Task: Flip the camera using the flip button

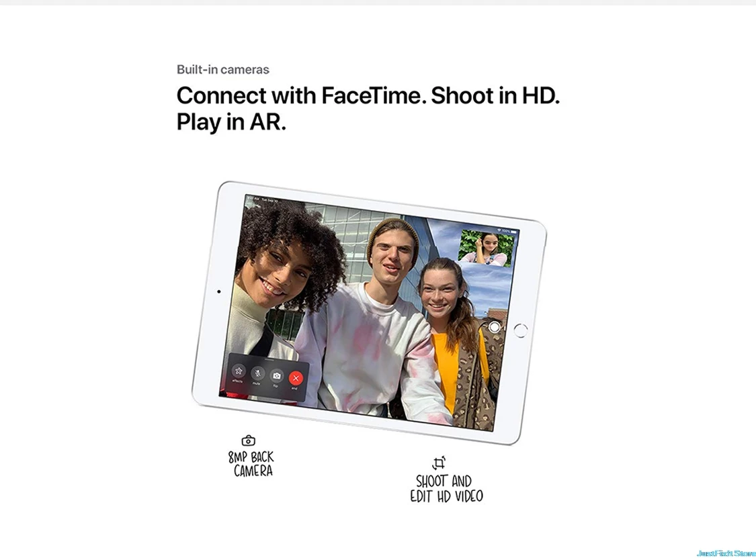Action: 276,375
